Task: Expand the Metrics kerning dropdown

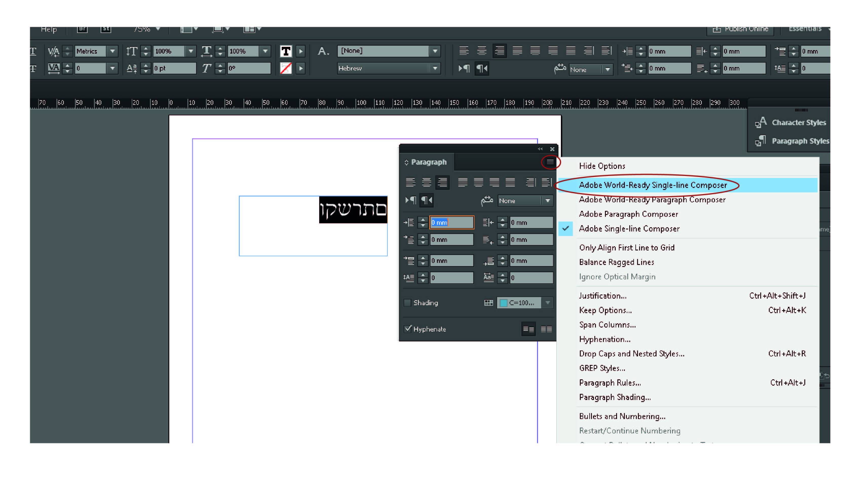Action: 112,51
